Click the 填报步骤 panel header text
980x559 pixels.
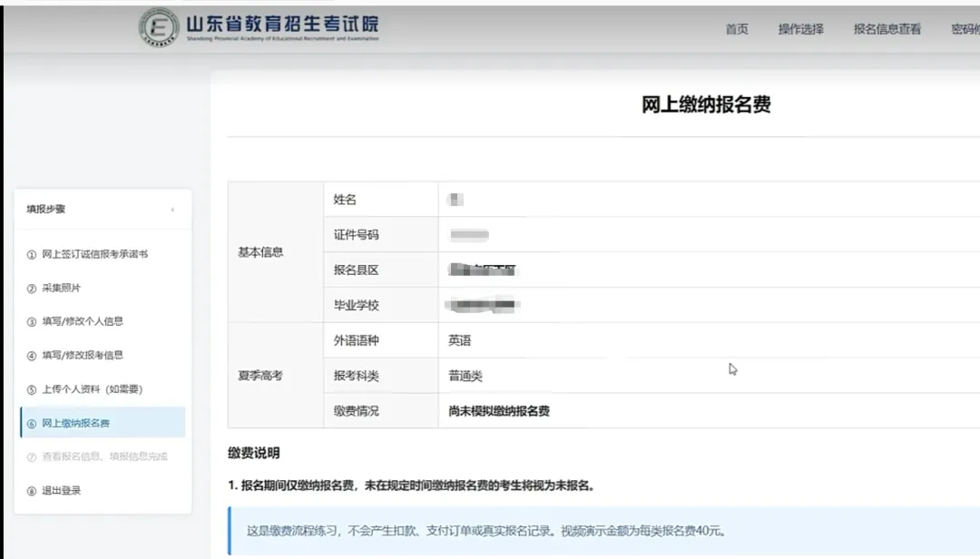coord(45,209)
